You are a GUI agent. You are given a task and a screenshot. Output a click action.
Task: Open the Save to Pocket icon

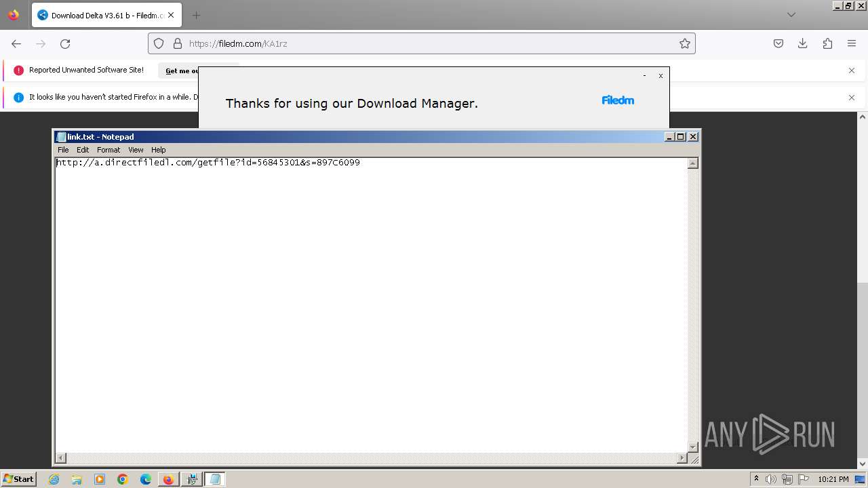778,43
